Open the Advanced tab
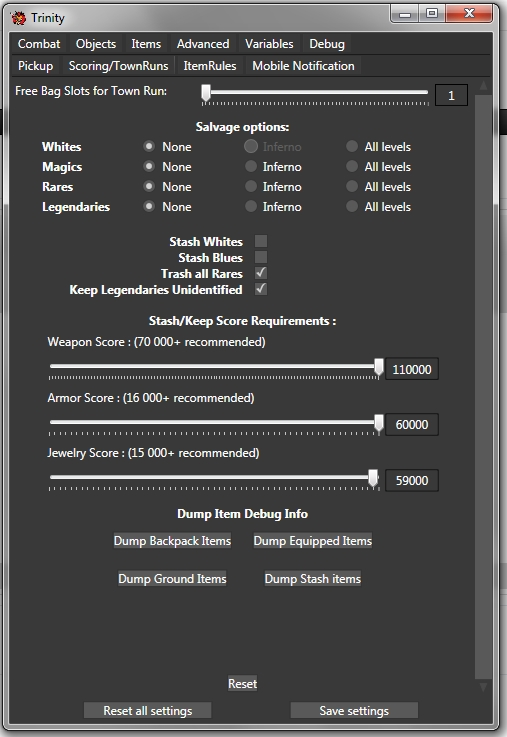The image size is (507, 737). (x=203, y=44)
